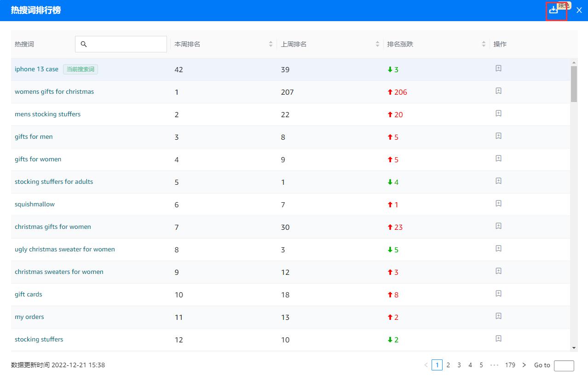Open the gifts for men keyword
The height and width of the screenshot is (381, 588).
tap(34, 137)
